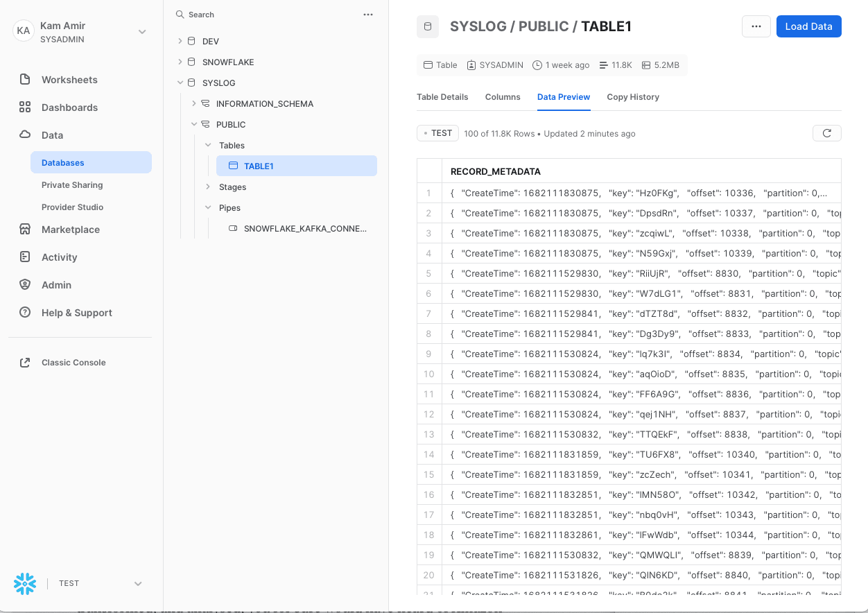Click the database Search field

pos(263,15)
